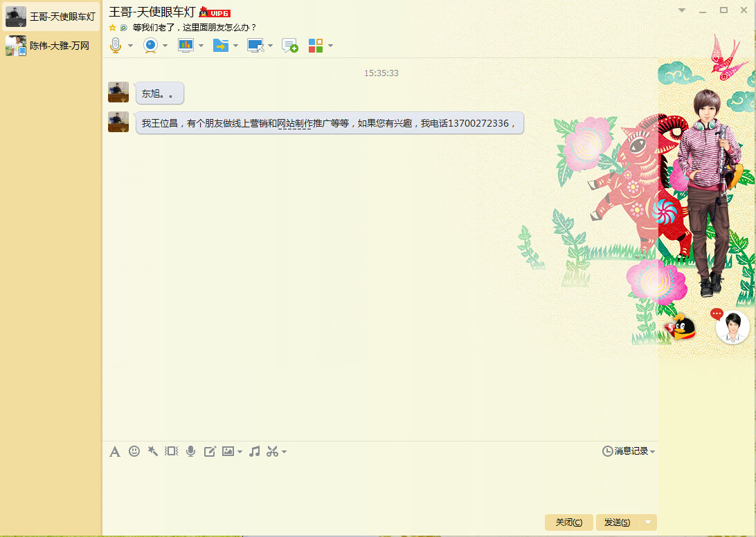Click the green icon beside the star

[123, 28]
